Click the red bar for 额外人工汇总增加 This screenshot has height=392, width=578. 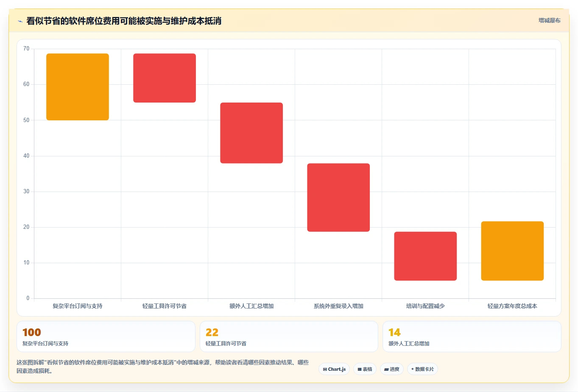[x=251, y=133]
